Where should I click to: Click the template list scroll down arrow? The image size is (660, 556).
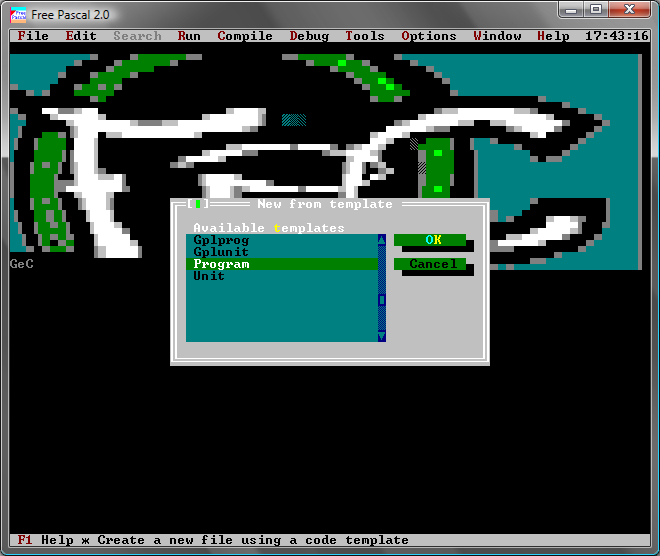(382, 336)
